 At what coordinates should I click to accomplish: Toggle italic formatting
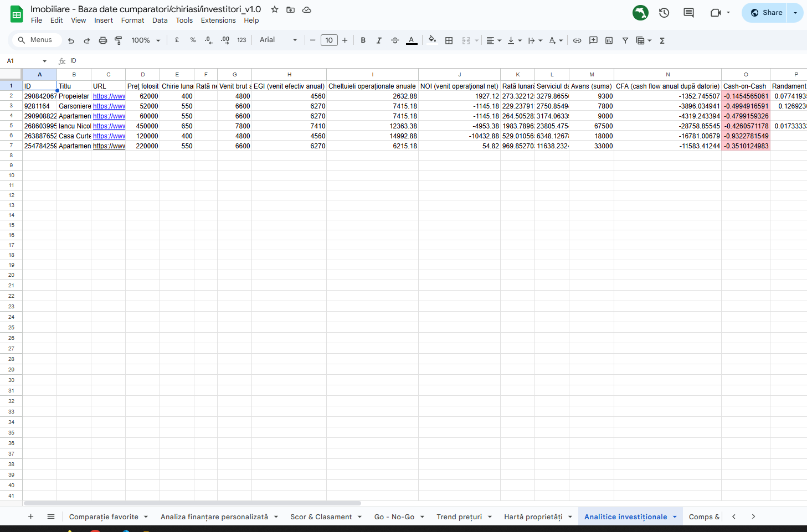(x=379, y=40)
